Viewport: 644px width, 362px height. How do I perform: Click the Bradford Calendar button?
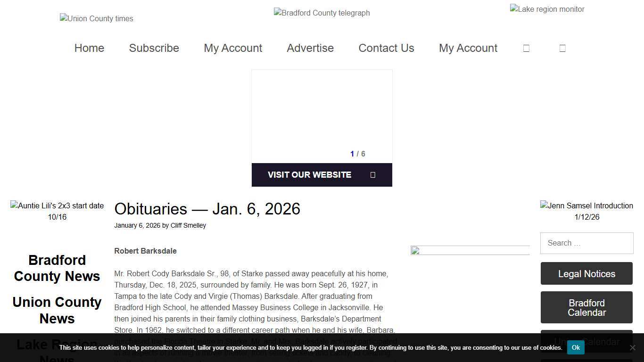pyautogui.click(x=586, y=308)
